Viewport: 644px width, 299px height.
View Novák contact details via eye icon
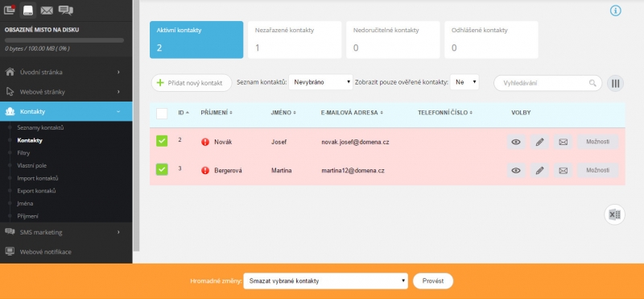516,142
